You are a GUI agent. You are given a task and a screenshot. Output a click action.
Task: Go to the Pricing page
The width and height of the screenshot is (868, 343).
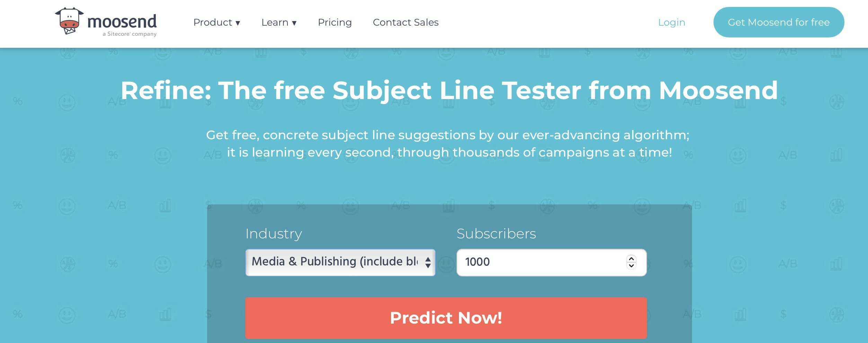point(335,23)
